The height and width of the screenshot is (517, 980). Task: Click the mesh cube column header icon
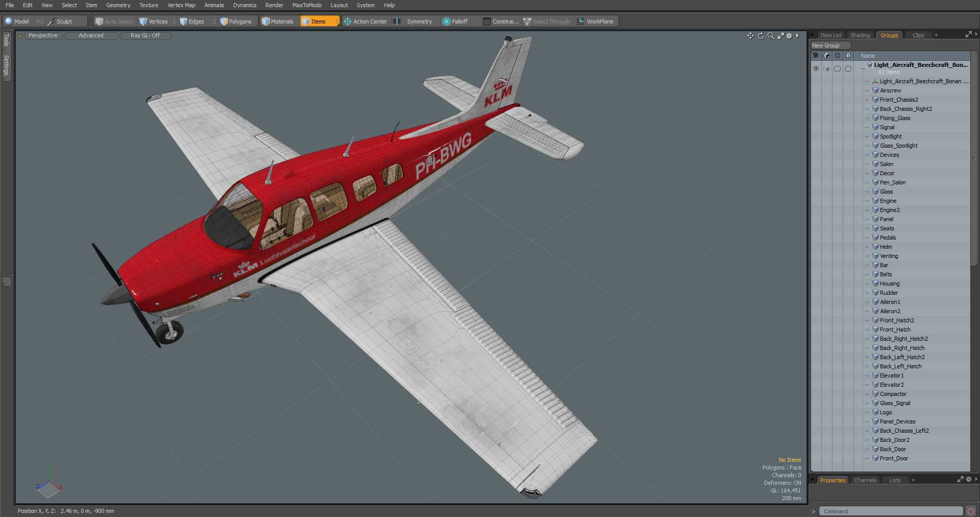[848, 56]
